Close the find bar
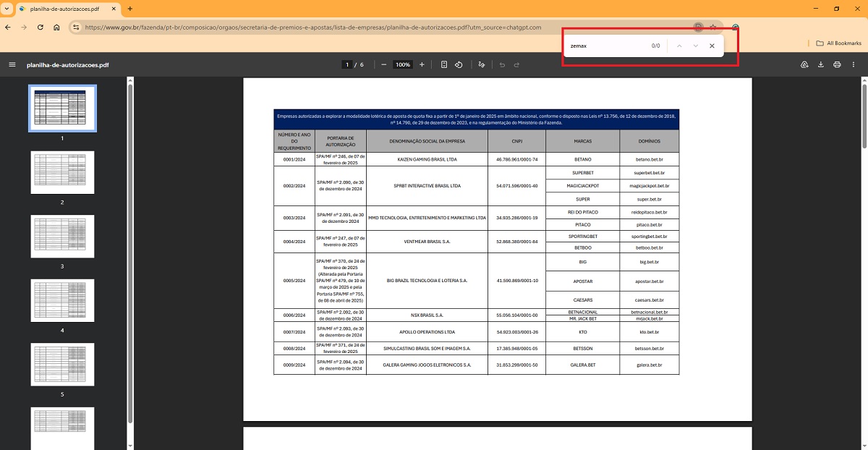The image size is (868, 450). [712, 46]
